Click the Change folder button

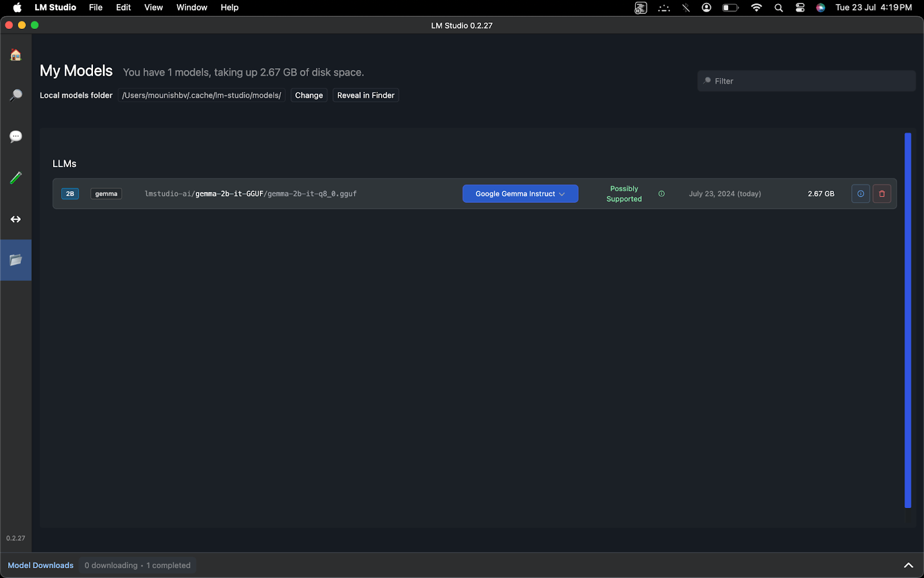coord(309,95)
